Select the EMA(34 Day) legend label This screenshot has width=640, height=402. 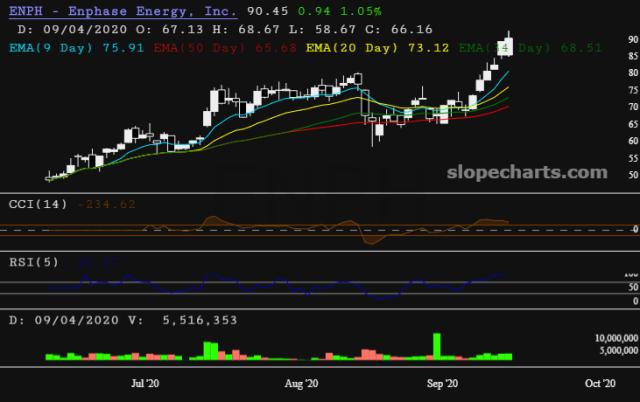coord(490,46)
